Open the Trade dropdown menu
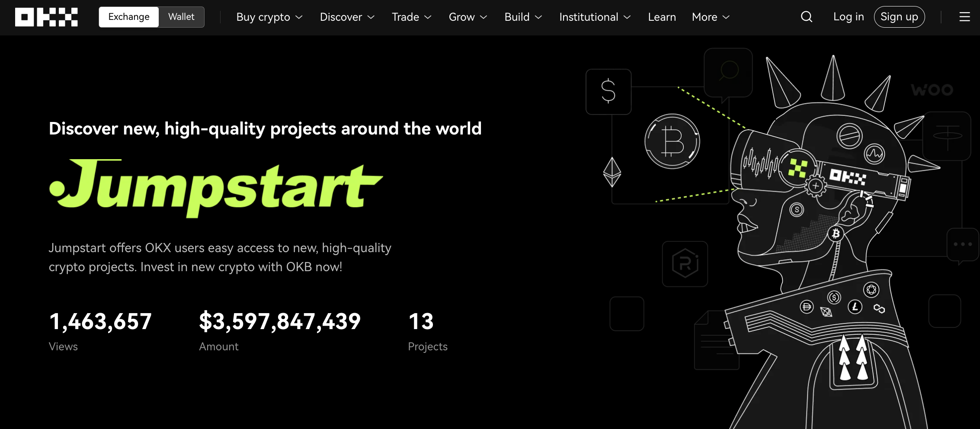This screenshot has height=429, width=980. 412,17
